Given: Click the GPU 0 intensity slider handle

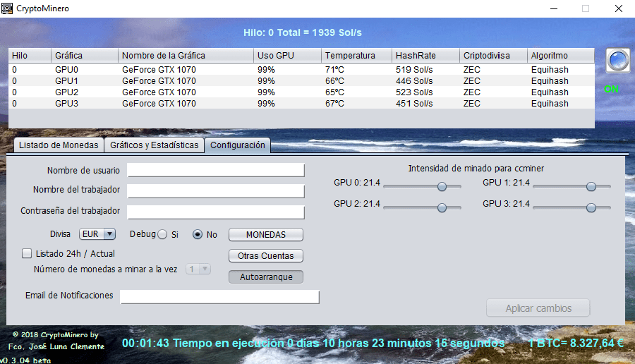Looking at the screenshot, I should (442, 186).
